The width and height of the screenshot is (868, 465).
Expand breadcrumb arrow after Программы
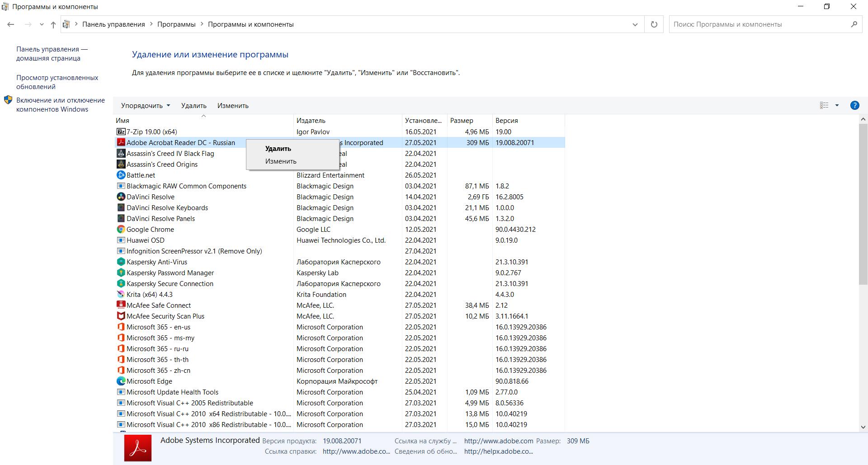coord(202,24)
